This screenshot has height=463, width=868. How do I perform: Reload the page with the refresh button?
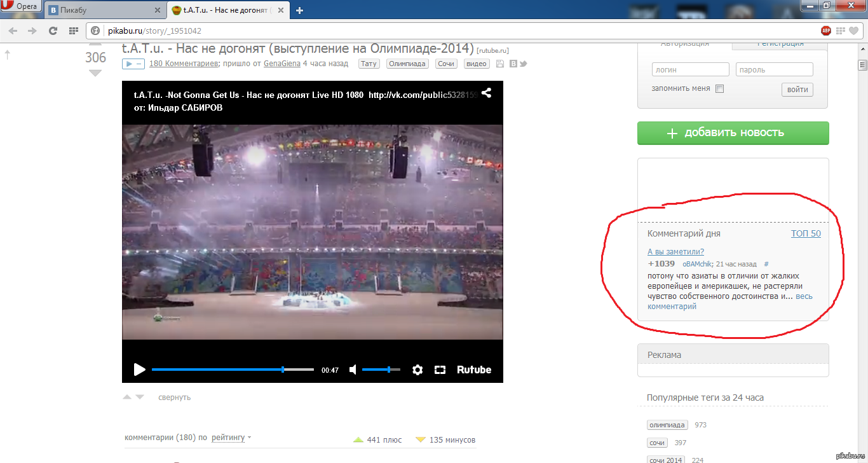(53, 31)
